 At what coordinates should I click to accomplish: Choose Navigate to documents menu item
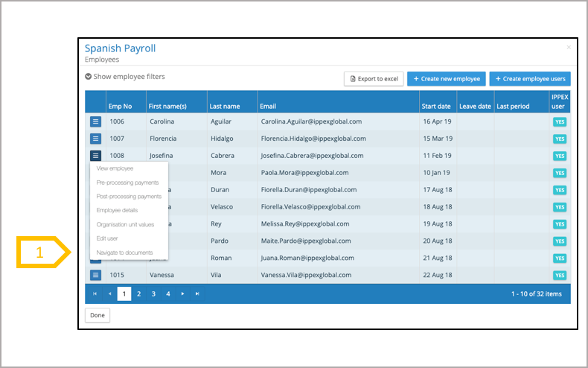pyautogui.click(x=124, y=253)
